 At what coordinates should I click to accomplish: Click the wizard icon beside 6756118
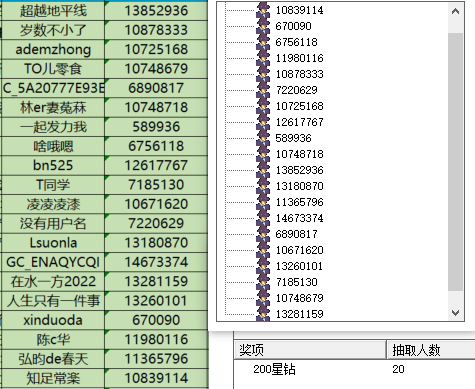point(263,42)
